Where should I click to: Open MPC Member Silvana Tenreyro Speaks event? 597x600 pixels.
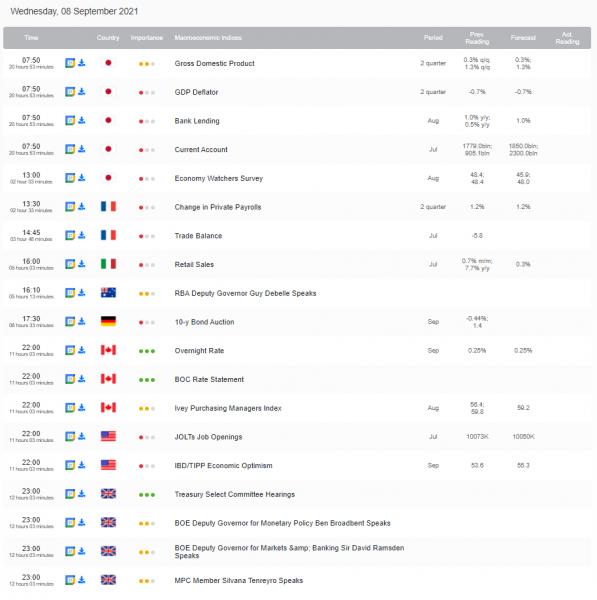point(239,580)
